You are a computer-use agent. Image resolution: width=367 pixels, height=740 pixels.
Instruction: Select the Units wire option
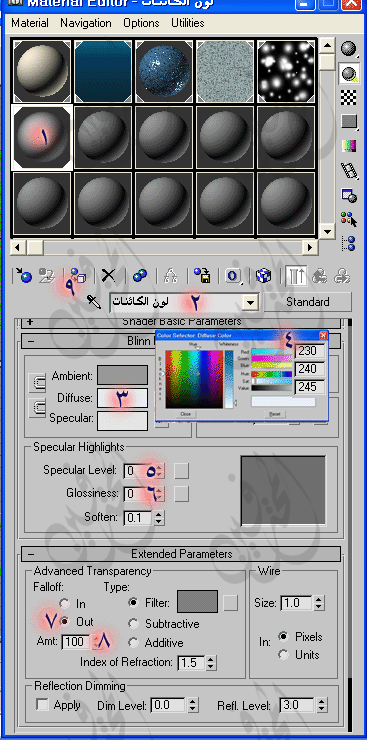pos(284,655)
